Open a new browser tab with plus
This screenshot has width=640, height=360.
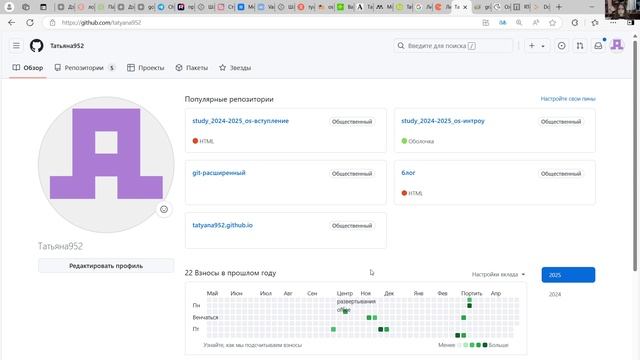click(559, 7)
